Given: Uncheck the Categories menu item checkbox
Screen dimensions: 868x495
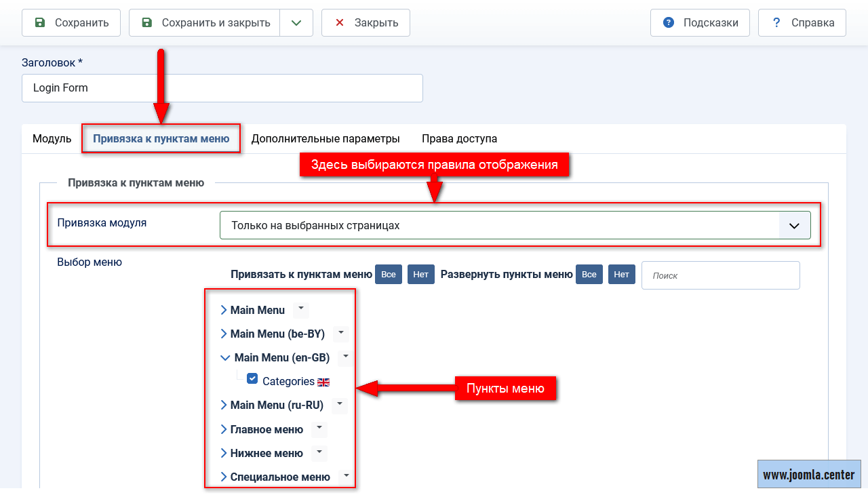Looking at the screenshot, I should [252, 378].
